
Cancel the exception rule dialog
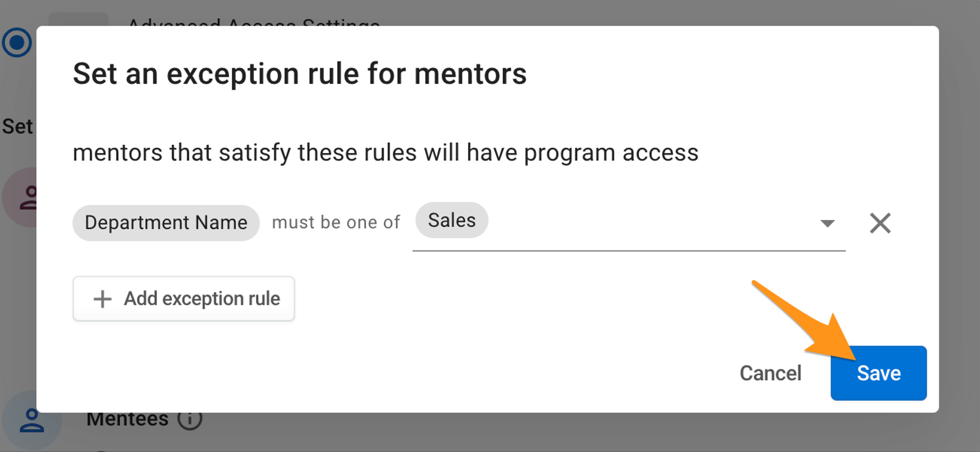tap(770, 373)
